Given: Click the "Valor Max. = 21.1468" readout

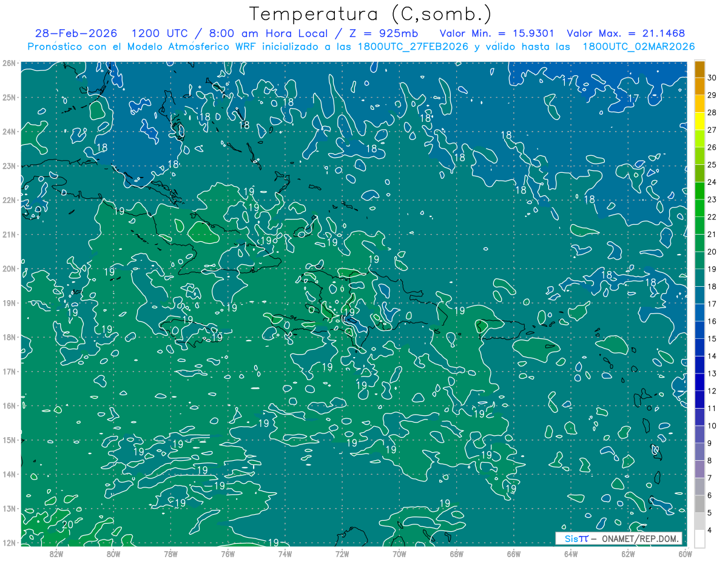Looking at the screenshot, I should 627,33.
